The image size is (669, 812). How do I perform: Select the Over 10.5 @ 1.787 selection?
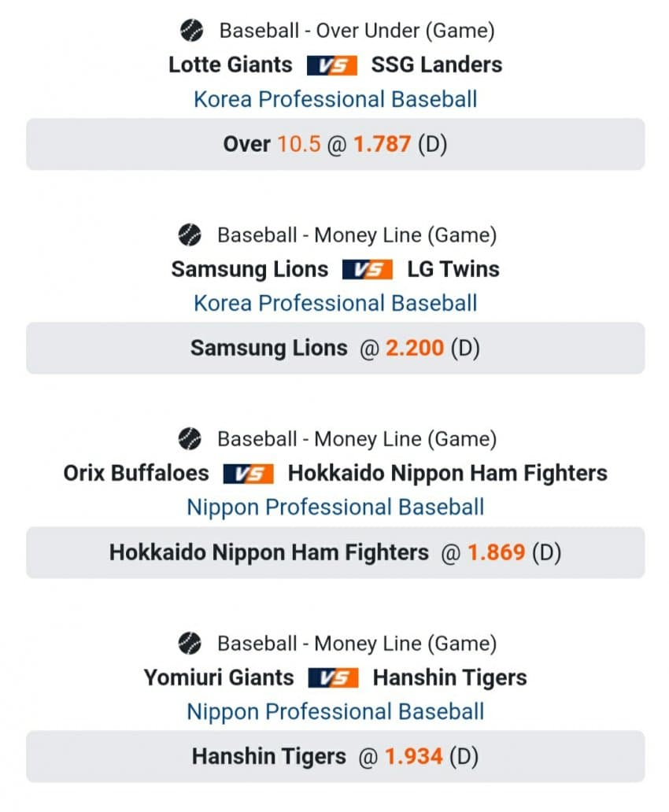point(335,145)
